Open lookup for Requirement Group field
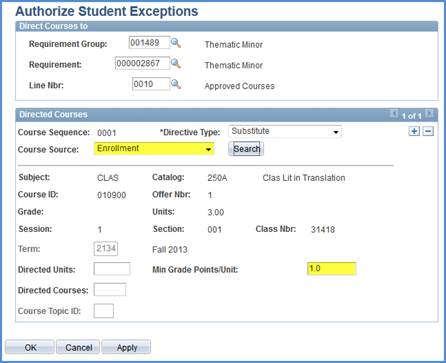This screenshot has width=446, height=363. [176, 43]
